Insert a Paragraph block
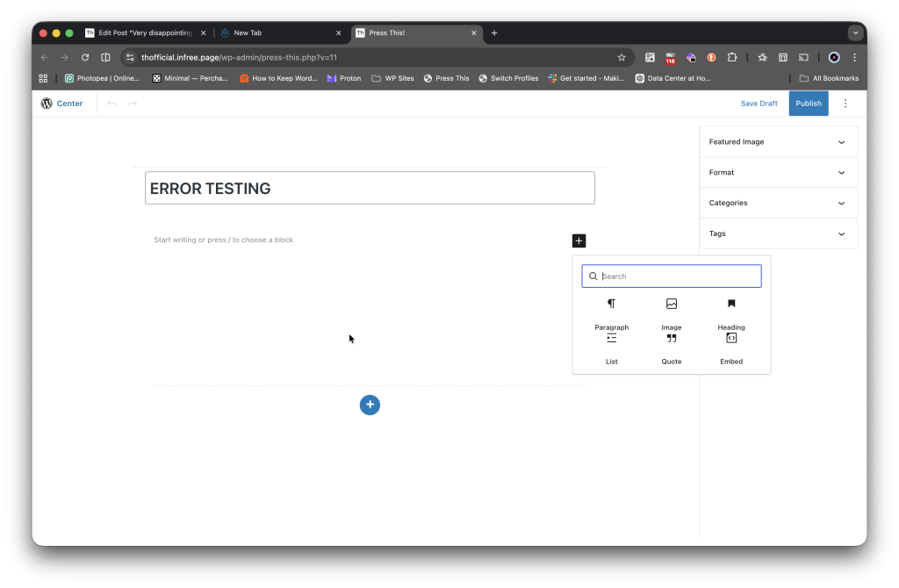This screenshot has width=899, height=588. tap(611, 314)
